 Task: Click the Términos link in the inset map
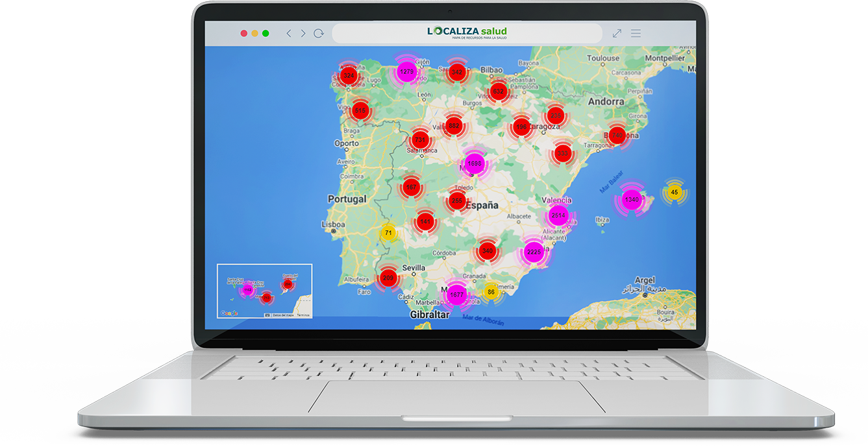tap(303, 315)
